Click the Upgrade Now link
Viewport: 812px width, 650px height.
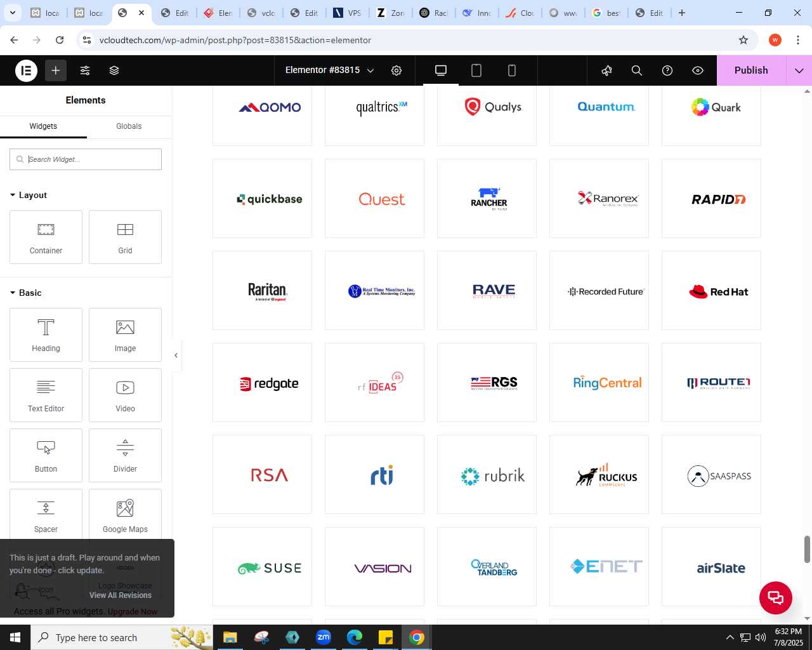tap(133, 612)
